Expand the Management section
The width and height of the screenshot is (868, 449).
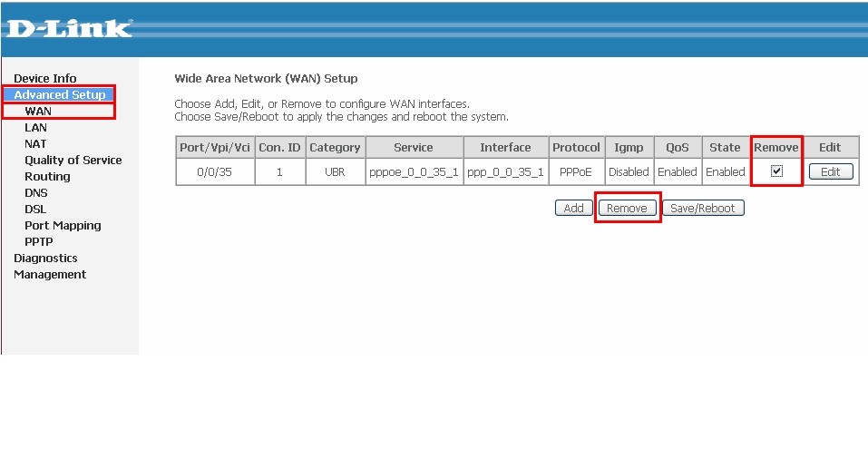pyautogui.click(x=50, y=275)
